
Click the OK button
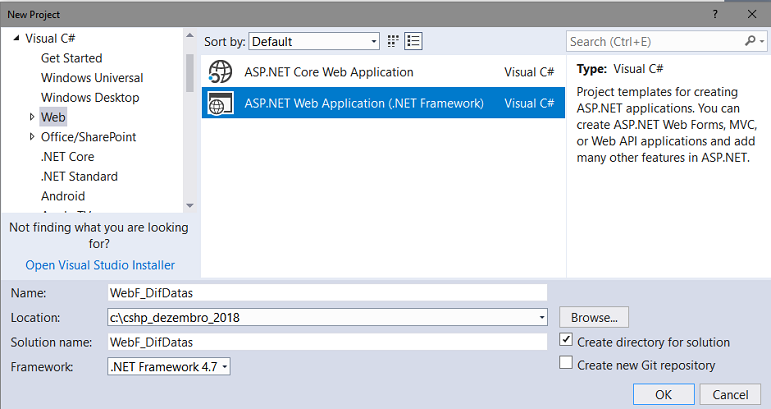[663, 394]
